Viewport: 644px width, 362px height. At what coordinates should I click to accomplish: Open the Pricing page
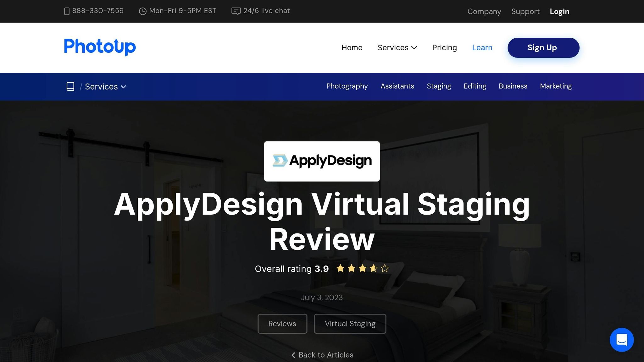444,48
